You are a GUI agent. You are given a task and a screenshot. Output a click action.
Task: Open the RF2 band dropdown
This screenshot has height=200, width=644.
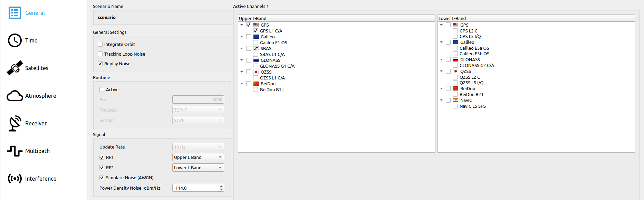pos(198,168)
